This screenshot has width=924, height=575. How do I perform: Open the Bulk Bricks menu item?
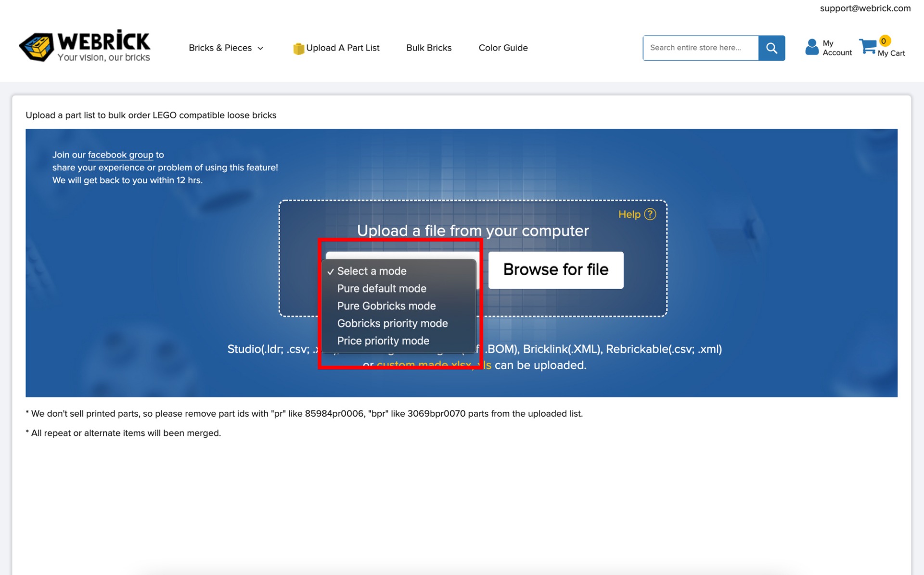tap(429, 48)
